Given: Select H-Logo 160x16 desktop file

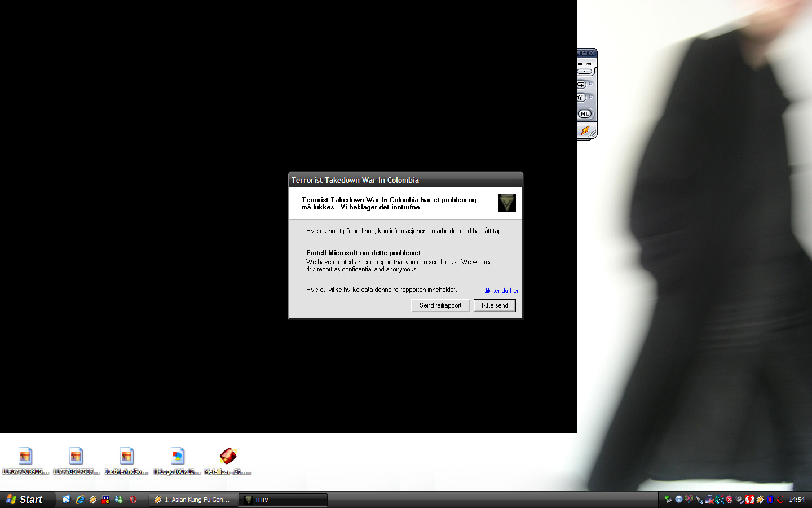Looking at the screenshot, I should (x=177, y=461).
